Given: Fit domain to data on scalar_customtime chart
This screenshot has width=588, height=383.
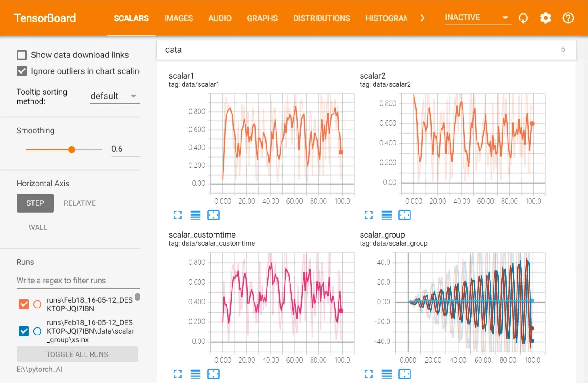Looking at the screenshot, I should point(214,374).
